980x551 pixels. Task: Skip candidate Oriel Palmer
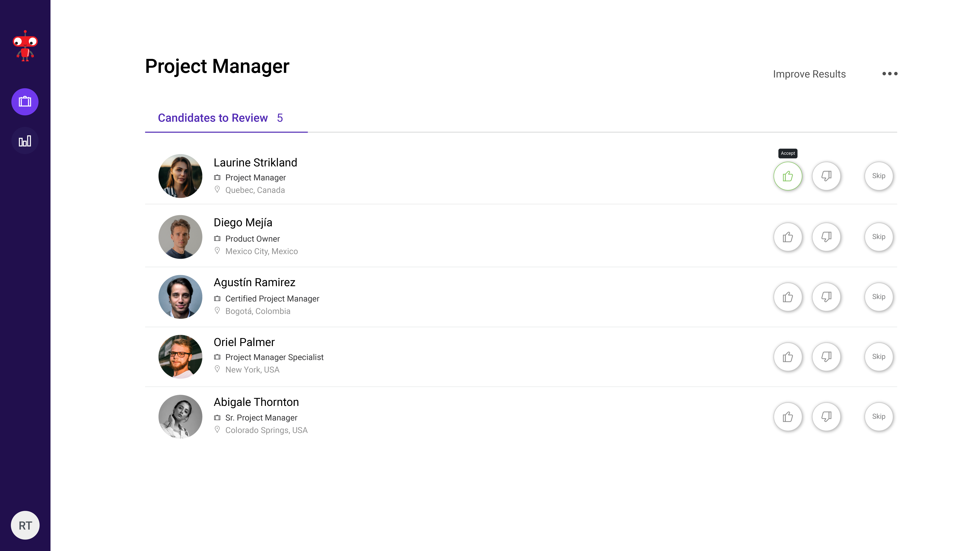[879, 357]
